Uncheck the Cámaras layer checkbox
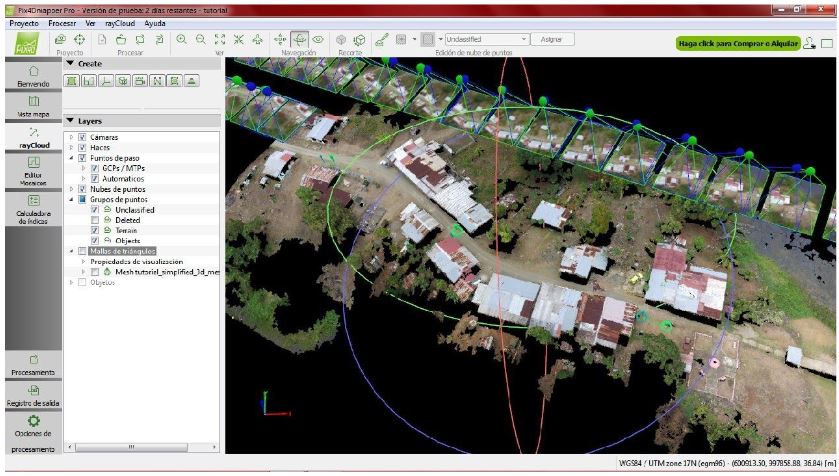The height and width of the screenshot is (476, 839). pos(82,136)
